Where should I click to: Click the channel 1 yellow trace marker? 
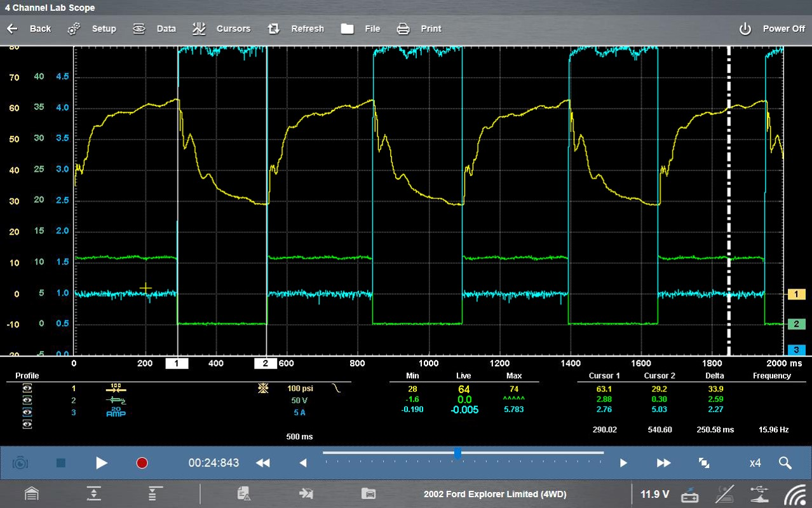pyautogui.click(x=796, y=294)
